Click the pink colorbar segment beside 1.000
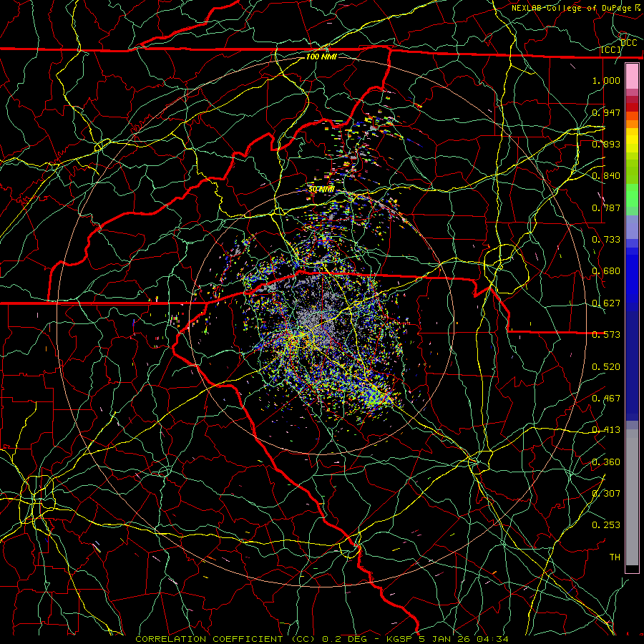This screenshot has height=644, width=644. point(632,77)
